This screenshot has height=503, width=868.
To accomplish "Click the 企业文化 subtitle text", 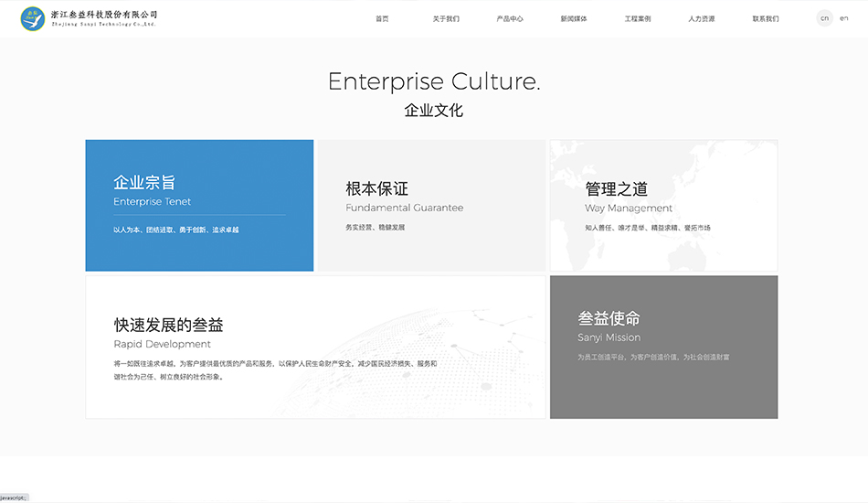I will (x=434, y=111).
